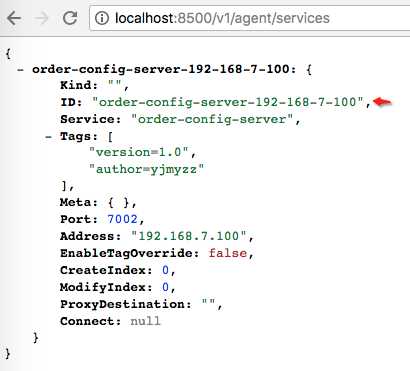
Task: Click the Meta key label
Action: (79, 203)
